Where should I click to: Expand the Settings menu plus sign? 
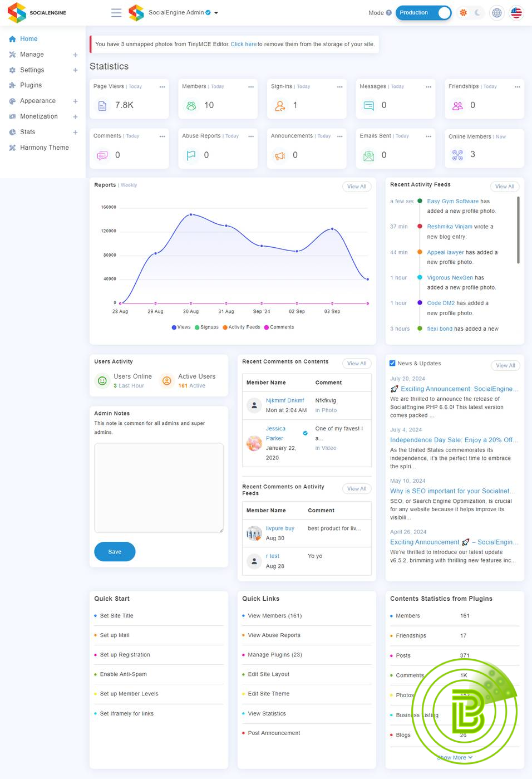75,70
